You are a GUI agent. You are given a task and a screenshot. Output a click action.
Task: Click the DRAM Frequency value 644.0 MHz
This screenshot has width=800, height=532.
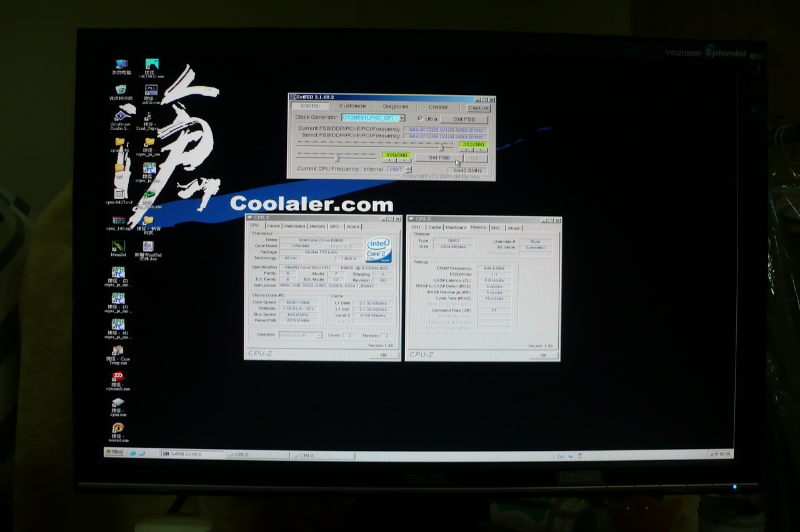(494, 268)
